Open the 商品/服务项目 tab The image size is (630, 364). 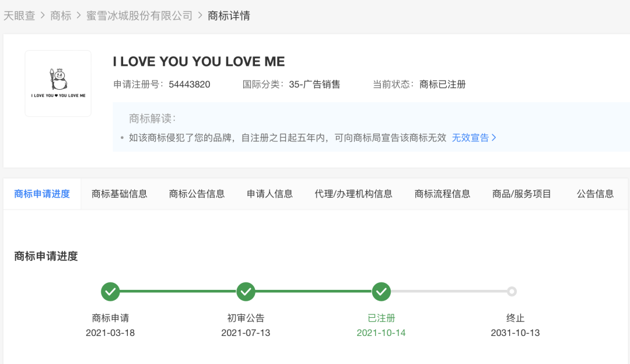(x=521, y=194)
